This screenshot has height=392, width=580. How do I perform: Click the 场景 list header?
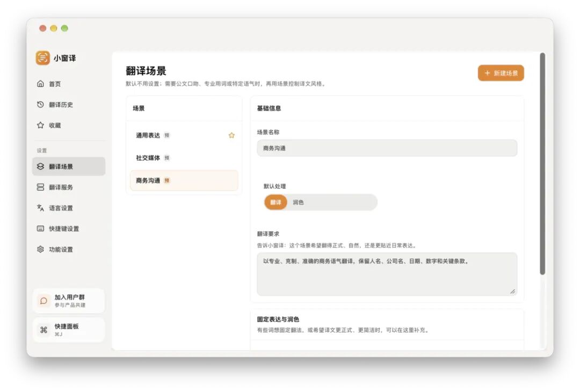tap(139, 108)
